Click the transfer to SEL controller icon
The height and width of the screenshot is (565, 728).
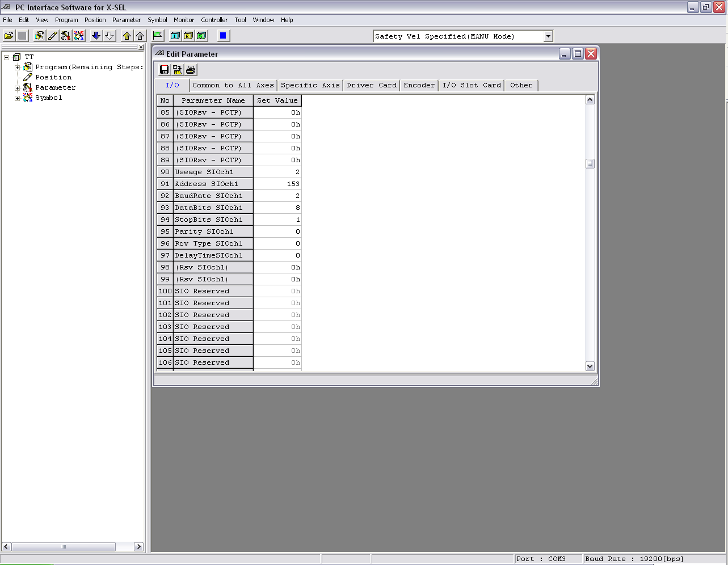tap(178, 70)
